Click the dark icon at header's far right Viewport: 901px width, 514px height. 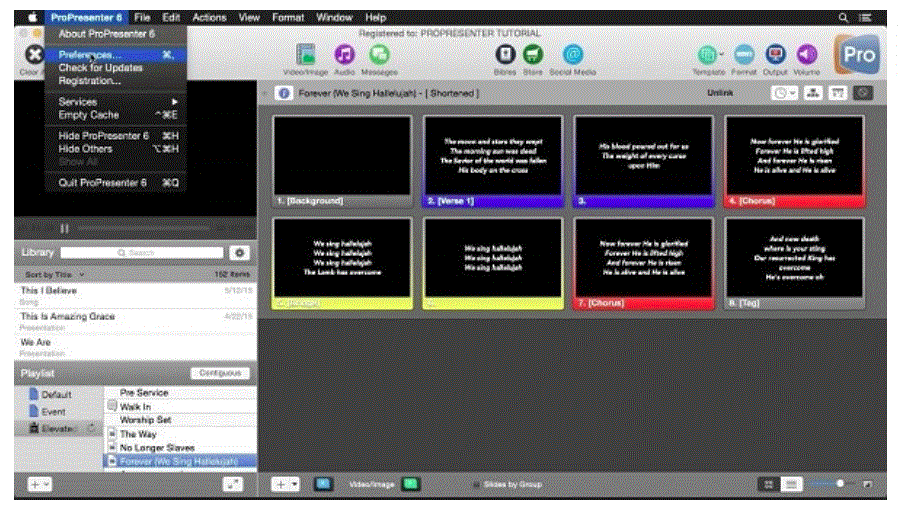coord(863,93)
